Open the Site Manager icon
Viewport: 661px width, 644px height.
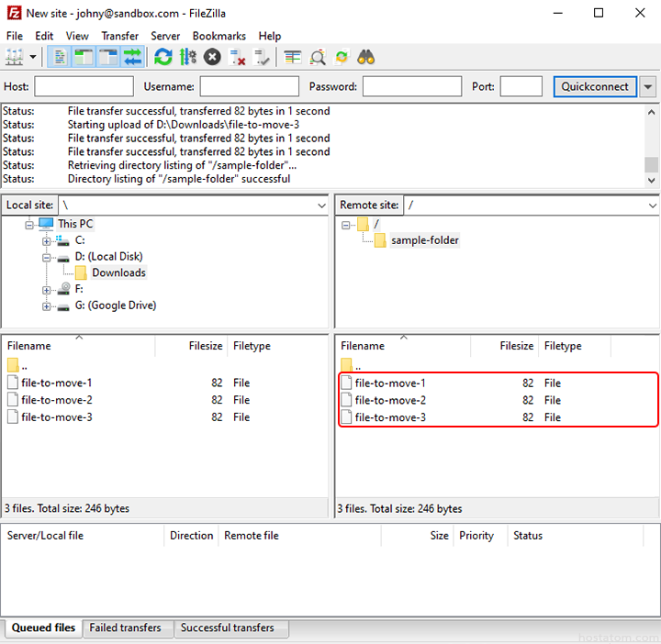tap(14, 57)
